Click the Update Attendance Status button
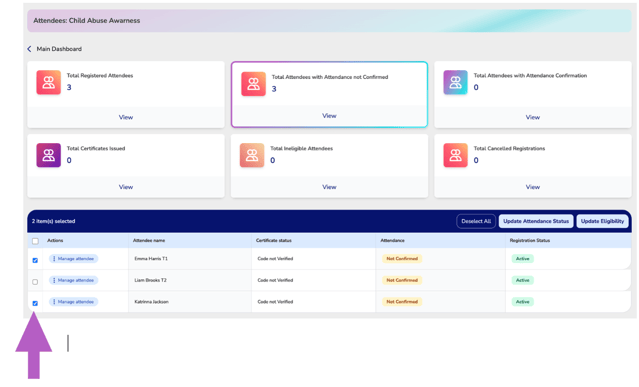 [x=536, y=221]
